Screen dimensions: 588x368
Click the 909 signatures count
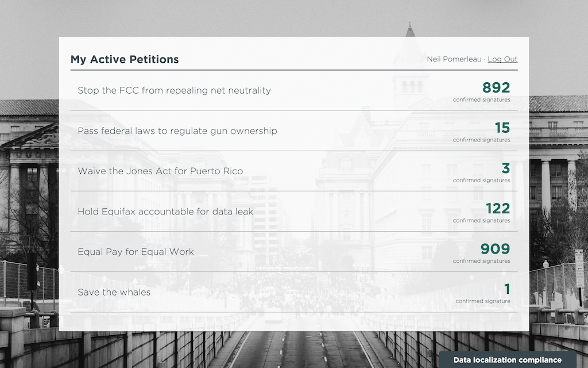[496, 248]
